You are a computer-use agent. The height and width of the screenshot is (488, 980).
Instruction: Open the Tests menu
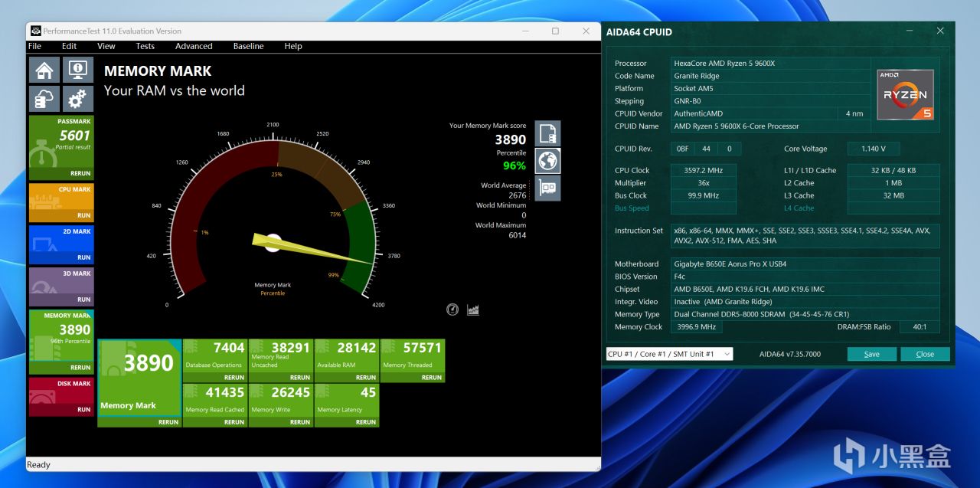coord(145,46)
